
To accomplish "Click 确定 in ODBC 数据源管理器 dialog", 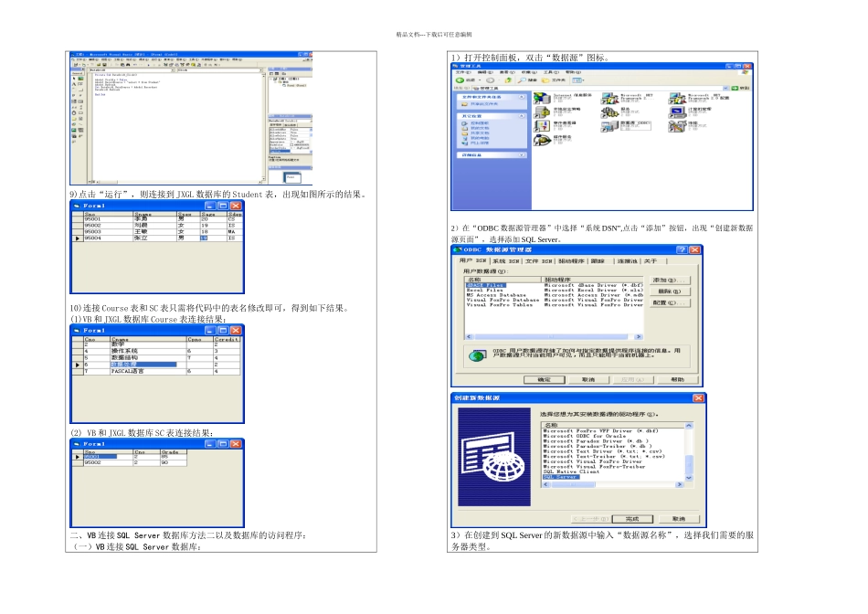I will (545, 380).
